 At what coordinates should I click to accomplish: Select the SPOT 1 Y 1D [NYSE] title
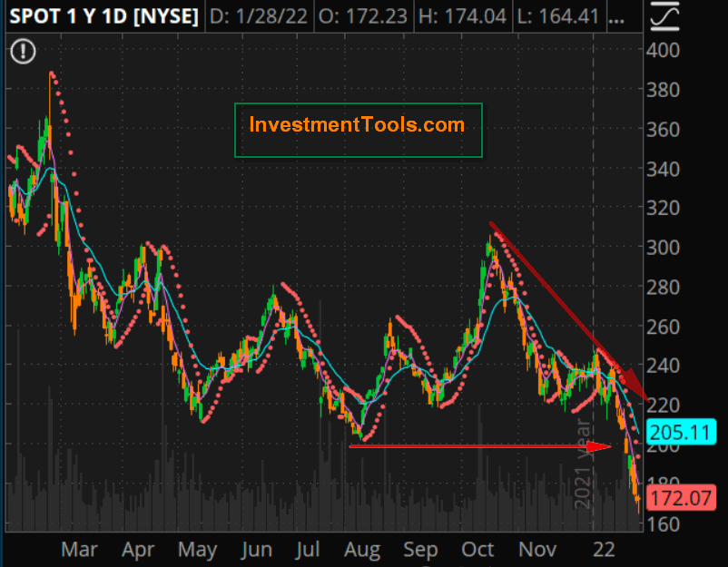coord(104,16)
